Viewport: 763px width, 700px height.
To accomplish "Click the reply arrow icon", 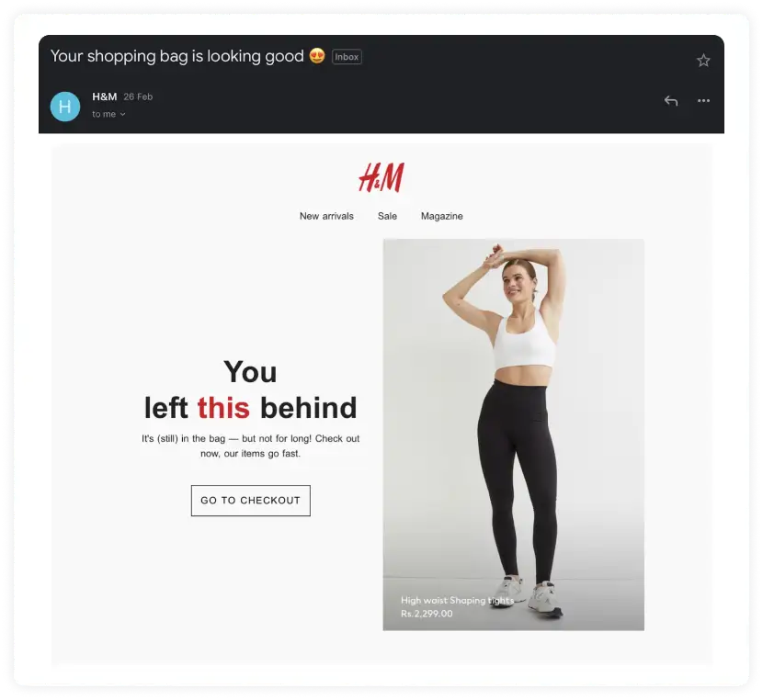I will 671,101.
